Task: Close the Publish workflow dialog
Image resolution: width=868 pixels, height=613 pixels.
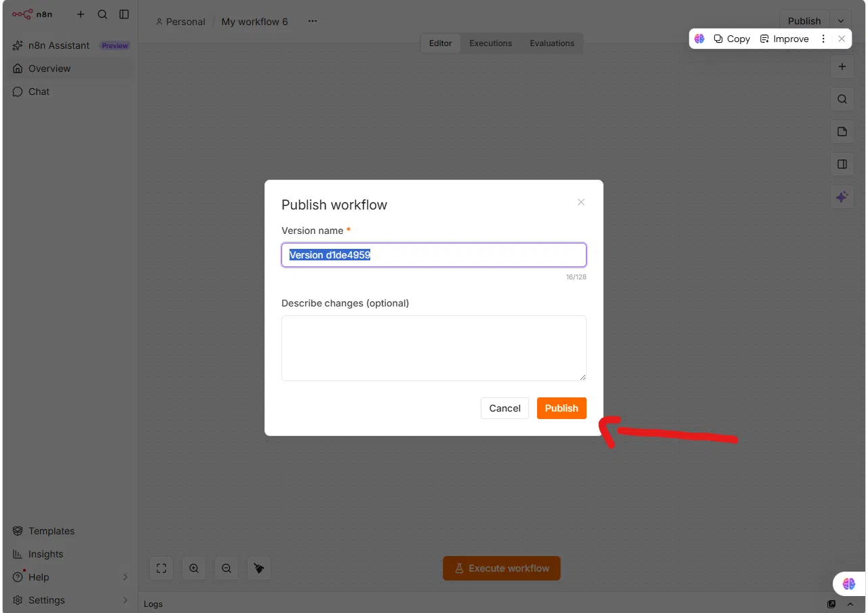Action: 581,202
